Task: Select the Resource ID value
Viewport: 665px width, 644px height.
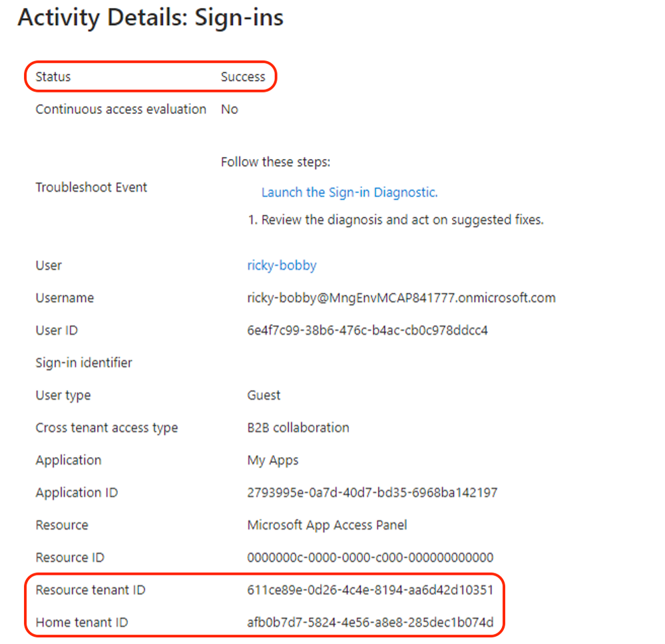Action: (370, 558)
